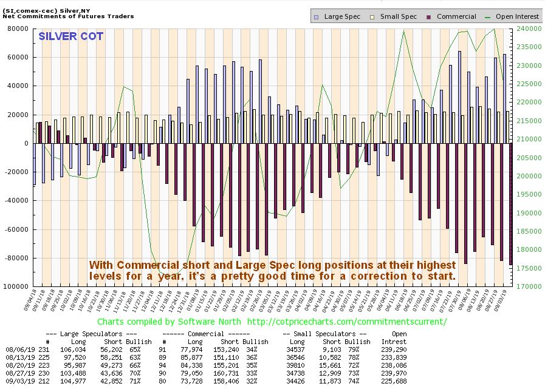Click the Commercial legend color swatch

coord(429,17)
